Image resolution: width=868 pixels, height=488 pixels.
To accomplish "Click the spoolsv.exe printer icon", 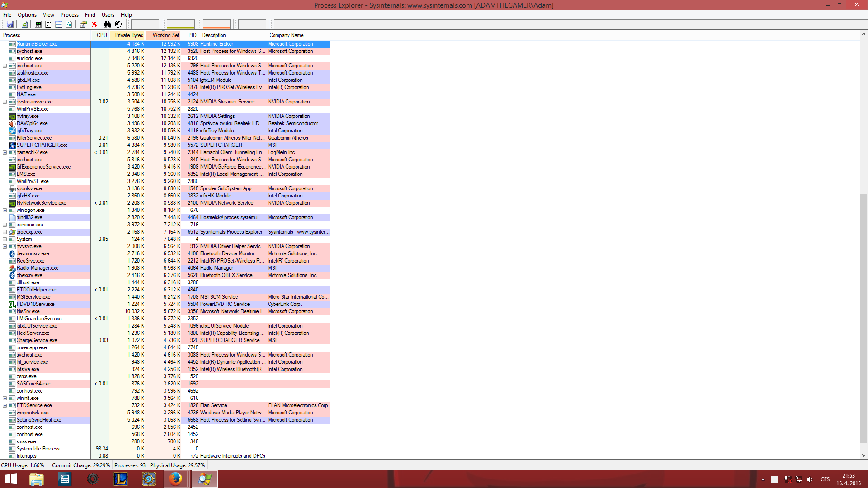I will (12, 188).
